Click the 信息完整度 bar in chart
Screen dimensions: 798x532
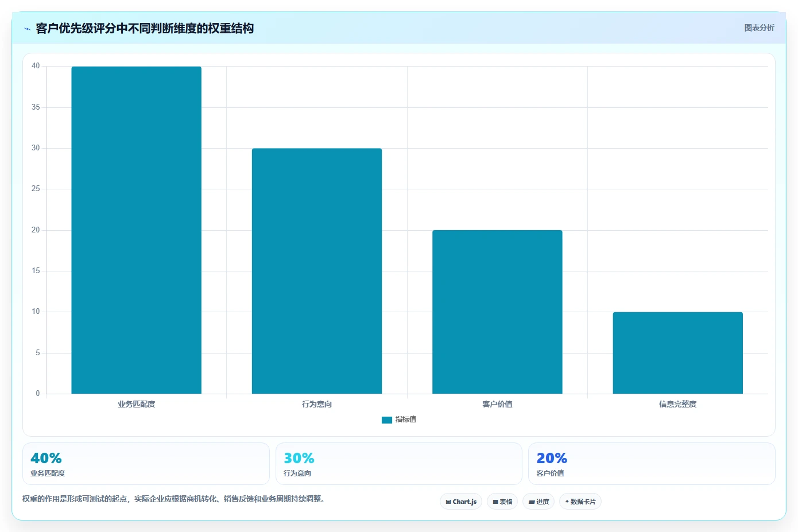click(678, 353)
